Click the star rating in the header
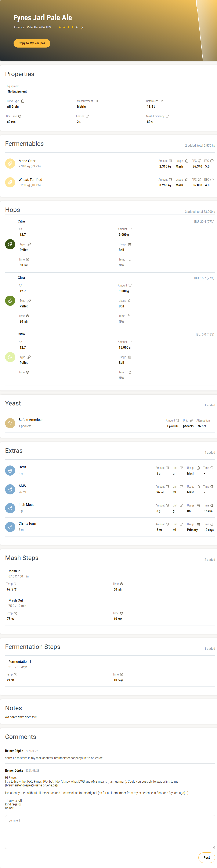Screen dimensions: 217x868 pyautogui.click(x=68, y=27)
